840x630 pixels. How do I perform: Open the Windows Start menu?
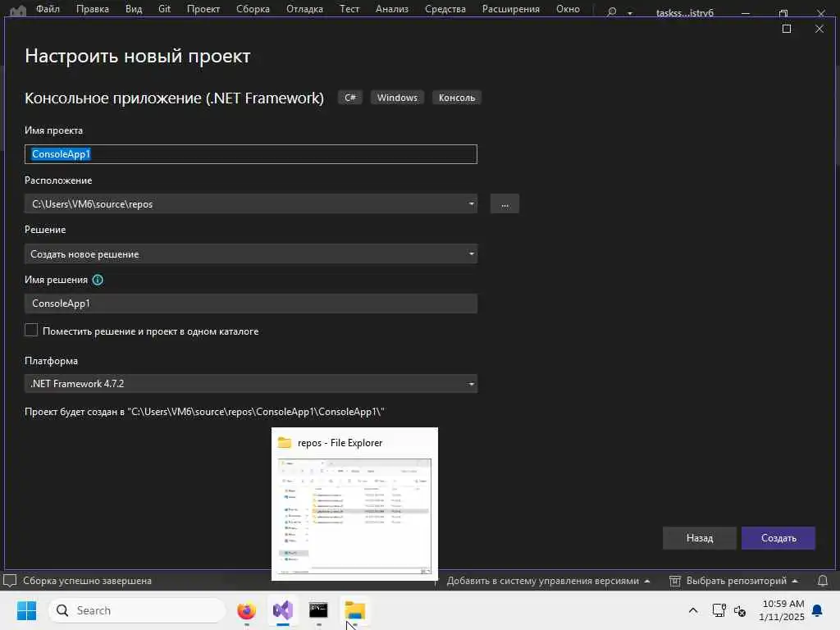pyautogui.click(x=26, y=610)
